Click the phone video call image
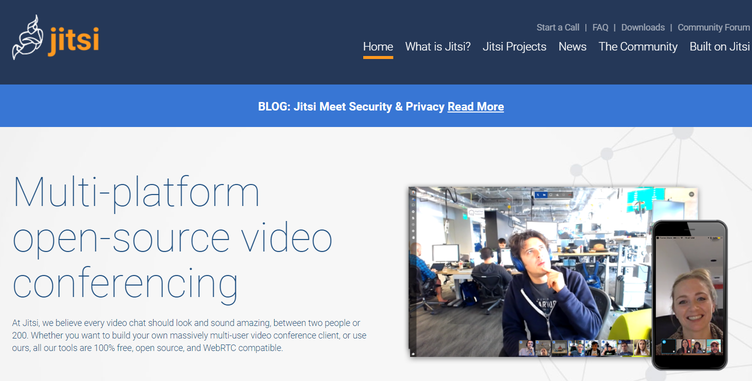This screenshot has height=381, width=752. [690, 295]
